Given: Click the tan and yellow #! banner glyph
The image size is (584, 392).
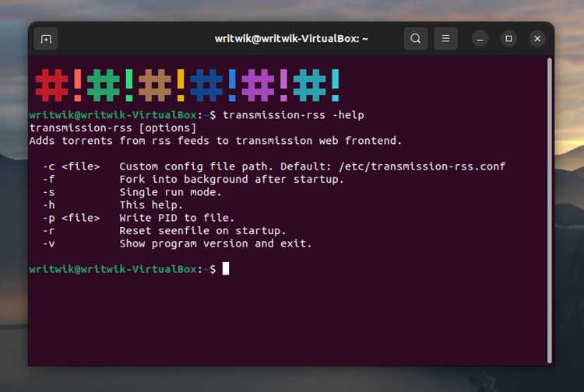Looking at the screenshot, I should click(162, 86).
